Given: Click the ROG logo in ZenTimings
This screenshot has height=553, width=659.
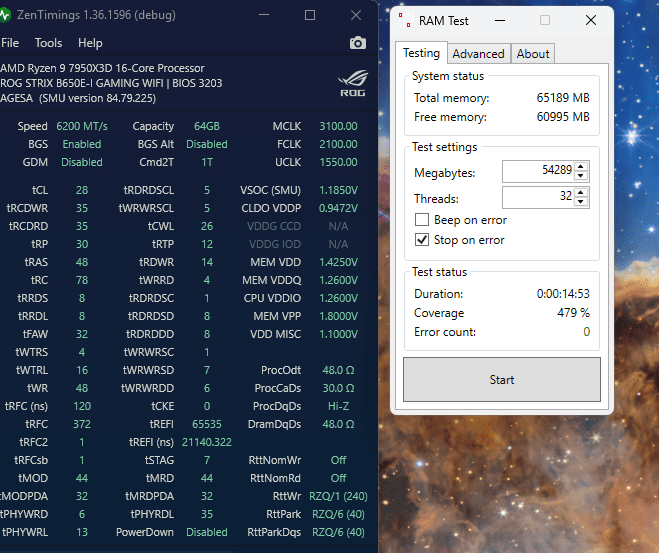Looking at the screenshot, I should pos(353,83).
